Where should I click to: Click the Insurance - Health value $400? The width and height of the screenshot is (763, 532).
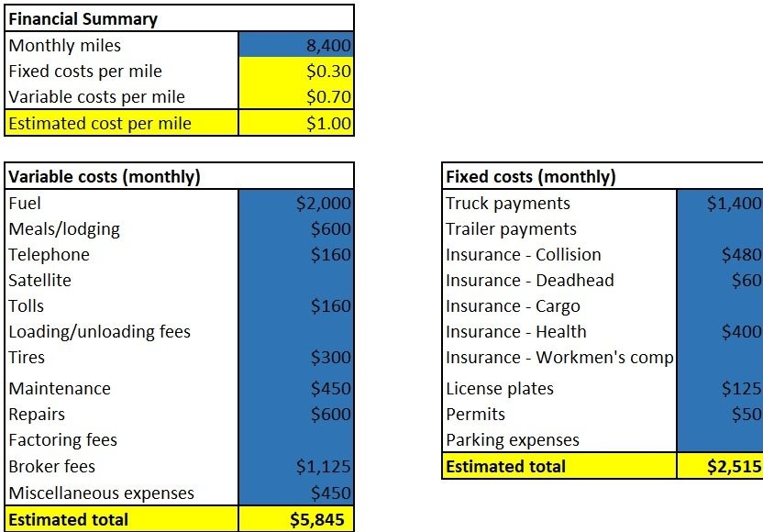click(x=720, y=332)
